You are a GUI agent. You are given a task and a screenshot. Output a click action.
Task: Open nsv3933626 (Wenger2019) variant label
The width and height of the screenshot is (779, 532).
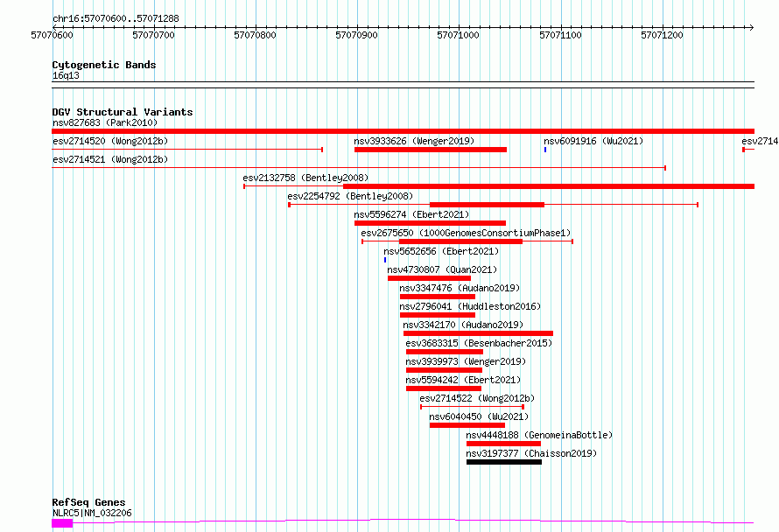point(414,141)
